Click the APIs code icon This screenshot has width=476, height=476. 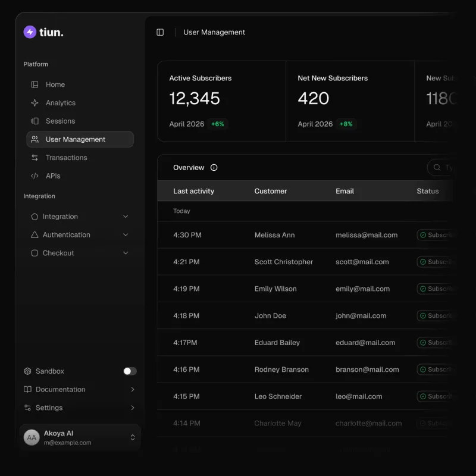pos(35,176)
